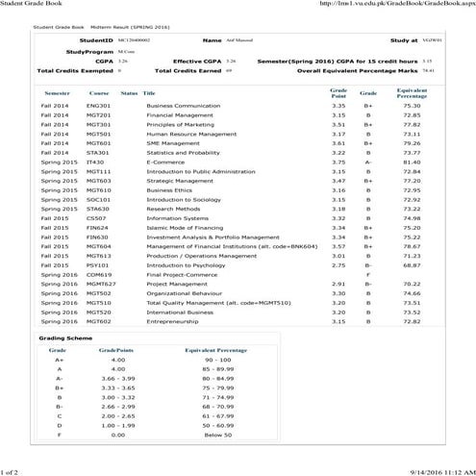Select the 2.00 - 2.65 grade point range
Image resolution: width=476 pixels, height=476 pixels.
click(x=118, y=416)
